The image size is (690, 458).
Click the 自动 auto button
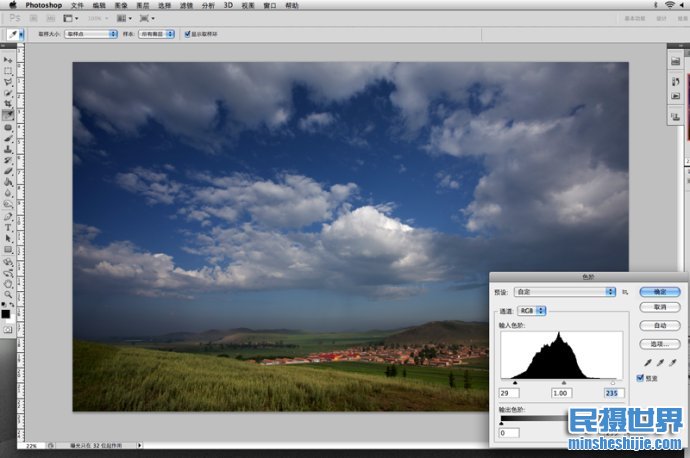660,326
